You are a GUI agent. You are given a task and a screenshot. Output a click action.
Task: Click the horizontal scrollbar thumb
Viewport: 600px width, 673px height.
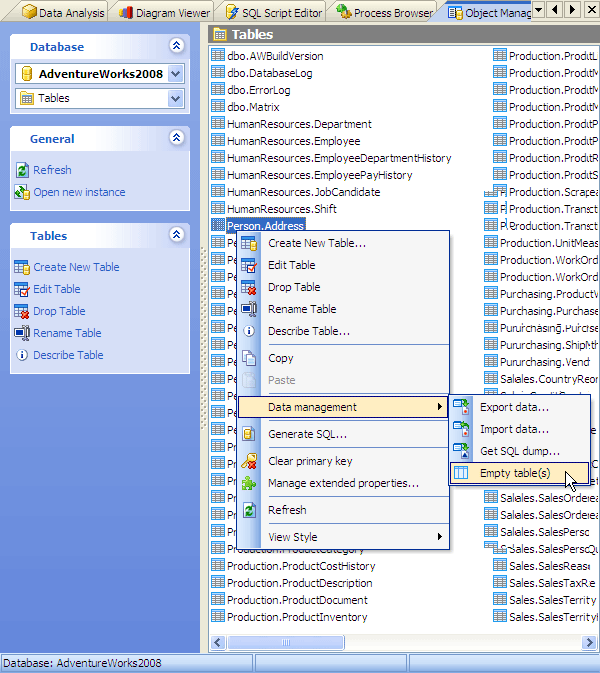tap(285, 643)
